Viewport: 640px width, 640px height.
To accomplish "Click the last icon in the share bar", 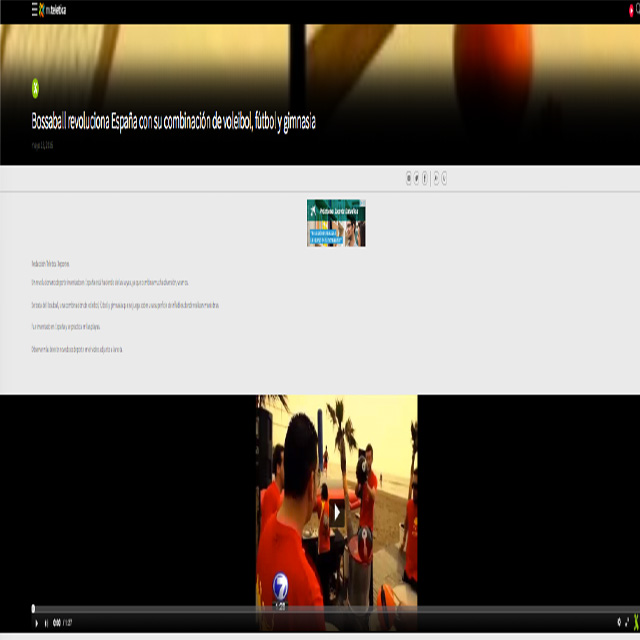I will pyautogui.click(x=444, y=178).
